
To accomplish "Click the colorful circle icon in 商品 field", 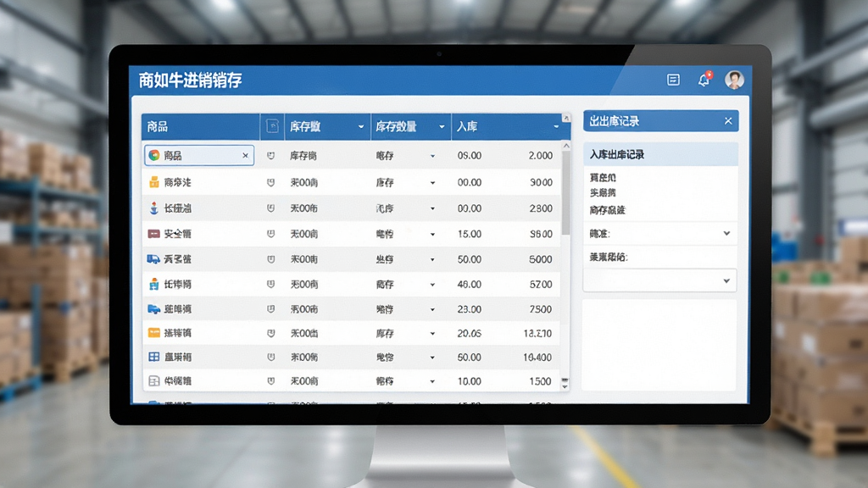I will 154,156.
